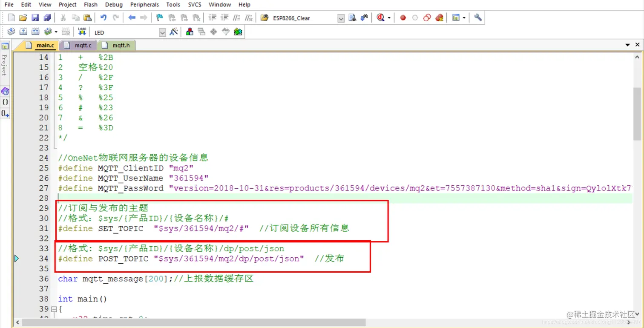This screenshot has height=328, width=644.
Task: Open the Peripherals menu
Action: click(145, 5)
